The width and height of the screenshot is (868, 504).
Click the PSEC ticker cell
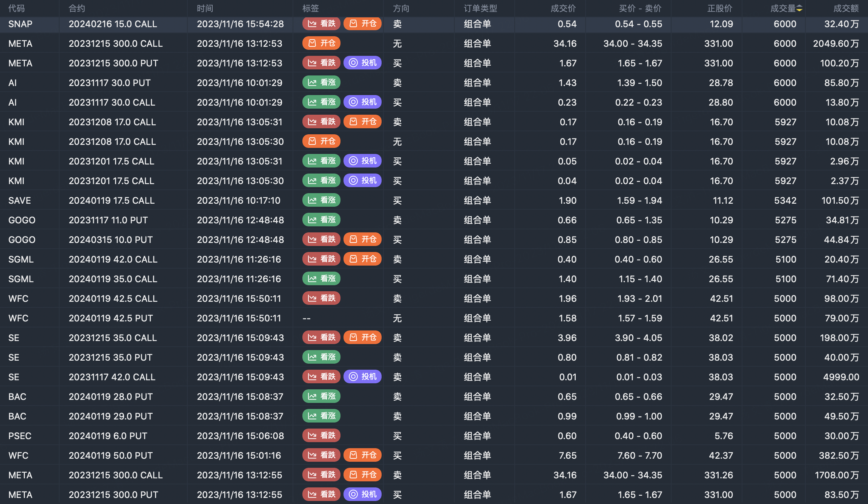tap(20, 436)
